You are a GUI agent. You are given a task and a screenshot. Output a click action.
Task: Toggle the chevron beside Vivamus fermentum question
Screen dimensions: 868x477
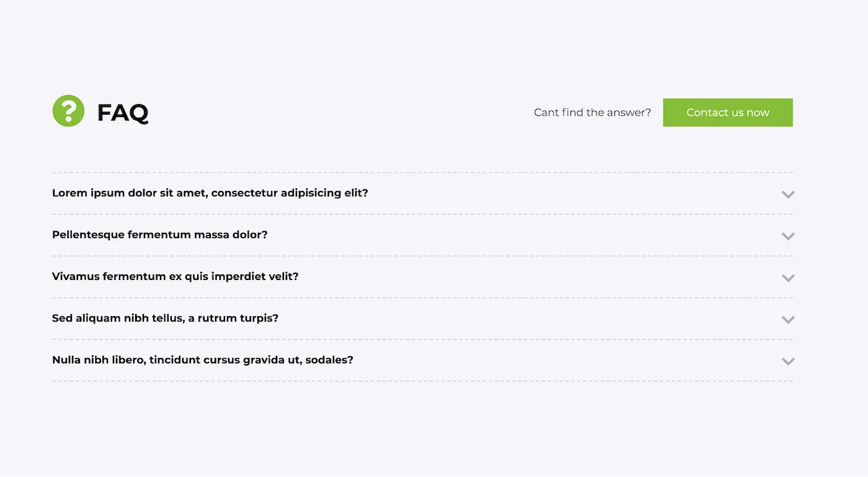[x=788, y=278]
